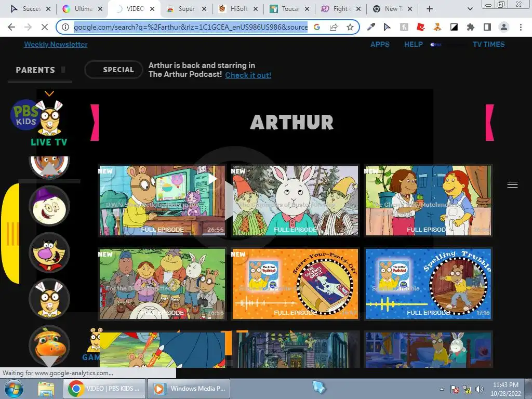532x399 pixels.
Task: Open the Arthur and Buster bedroom thumbnail
Action: coord(428,350)
